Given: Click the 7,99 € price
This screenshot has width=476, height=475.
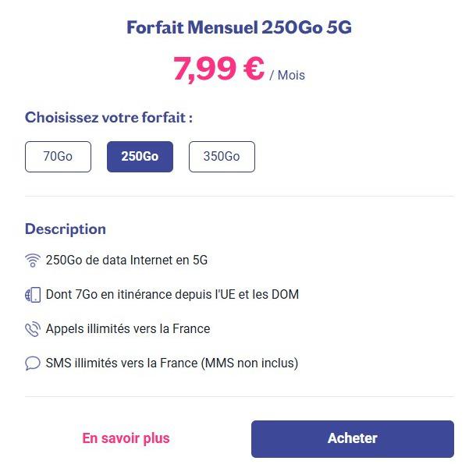Looking at the screenshot, I should click(x=218, y=69).
